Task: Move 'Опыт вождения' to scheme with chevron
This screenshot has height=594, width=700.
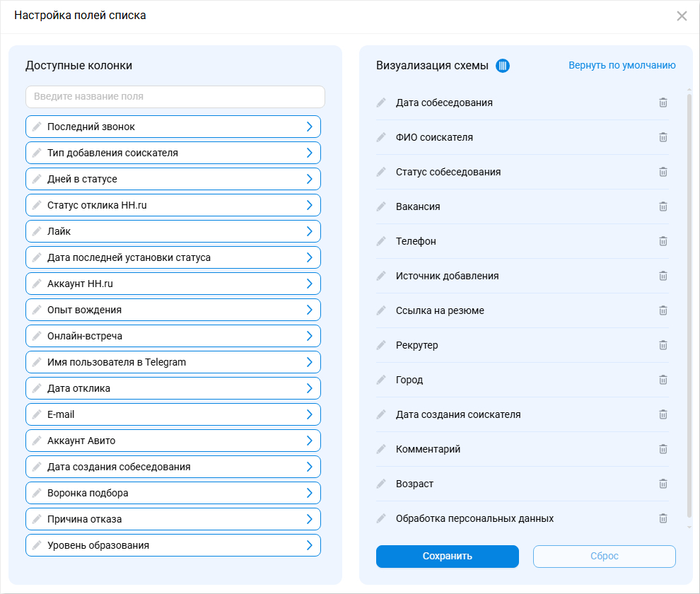Action: coord(309,310)
